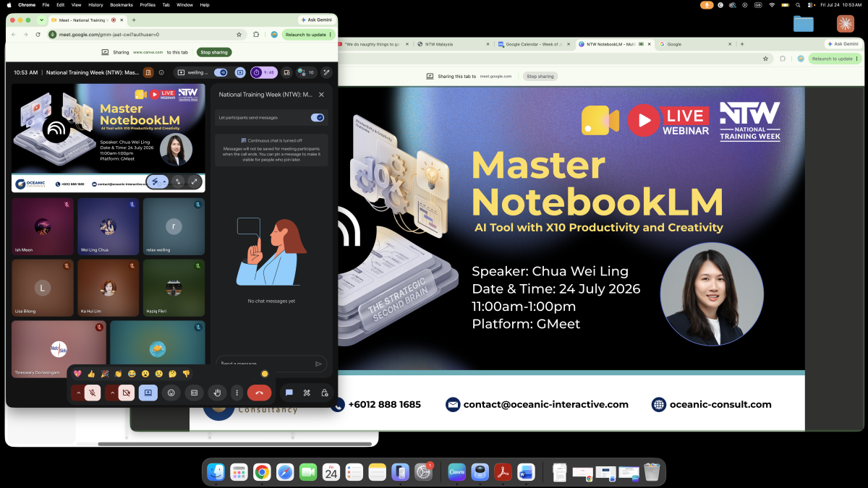
Task: Send the heart emoji reaction
Action: point(77,374)
